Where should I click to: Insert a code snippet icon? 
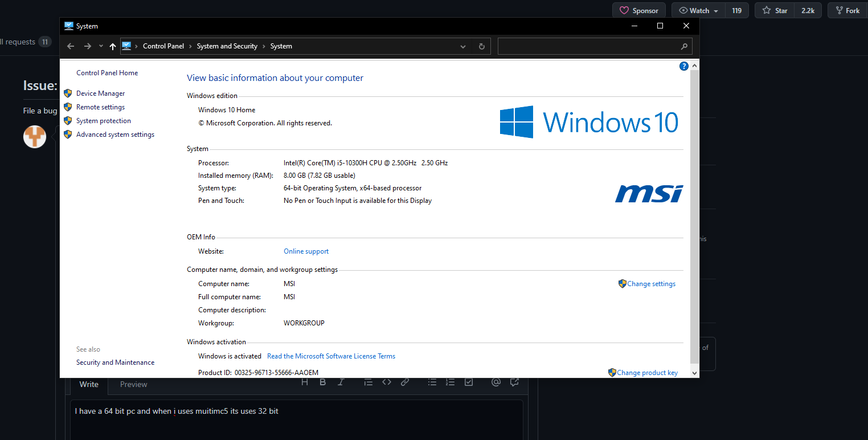pyautogui.click(x=387, y=382)
